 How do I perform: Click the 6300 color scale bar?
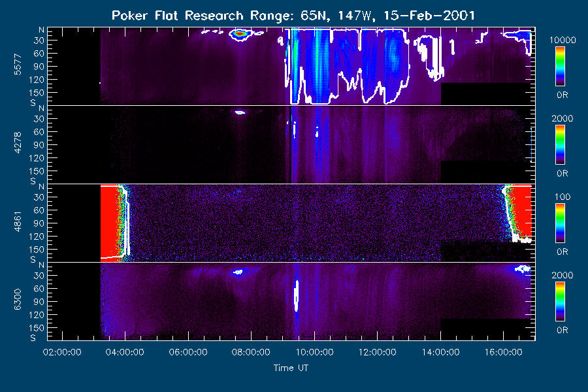click(560, 301)
